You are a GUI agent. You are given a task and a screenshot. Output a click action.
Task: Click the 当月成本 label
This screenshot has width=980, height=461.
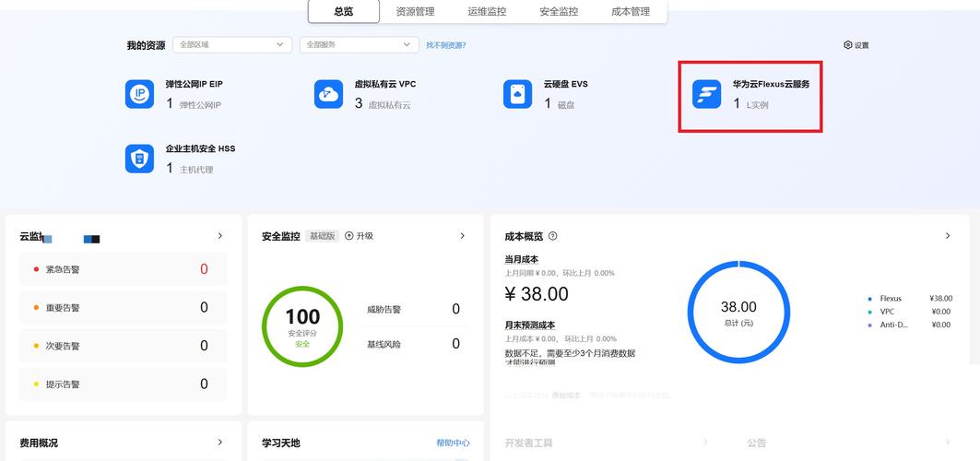point(521,259)
